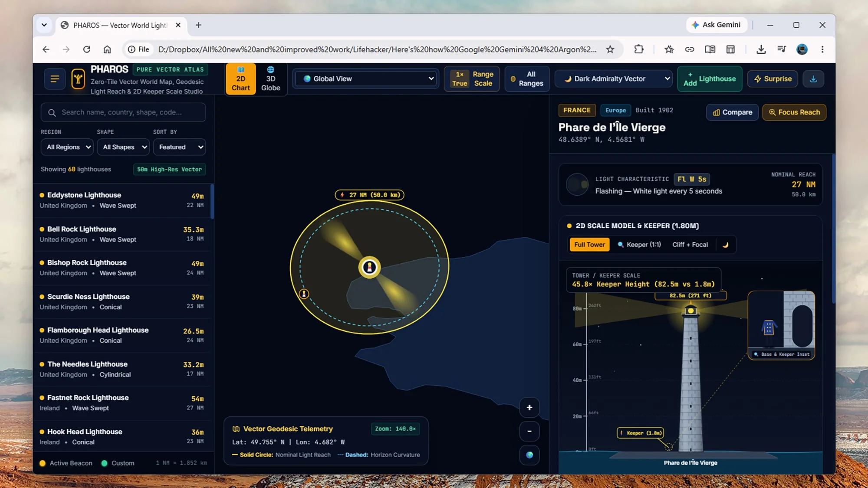Go to the browser home page
Viewport: 868px width, 488px height.
pos(107,49)
